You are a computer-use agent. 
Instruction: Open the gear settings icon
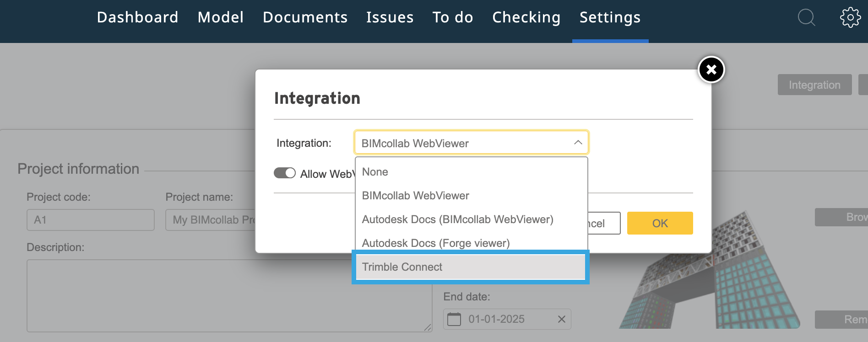point(850,17)
